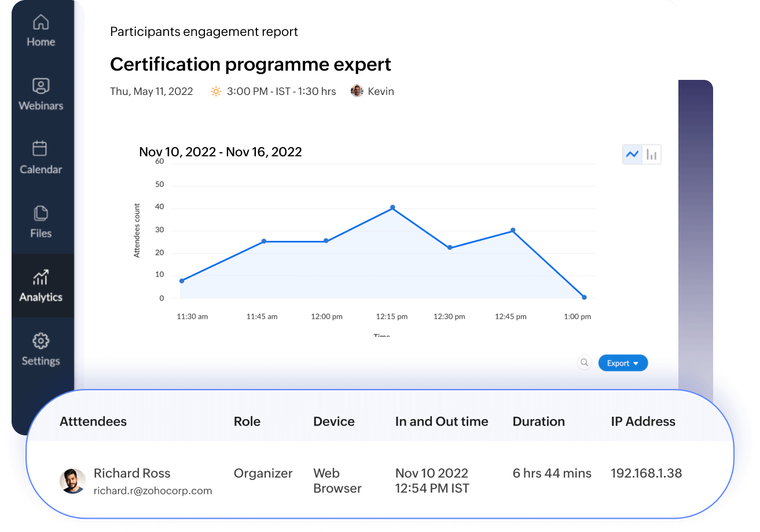Click the 12:45 pm data point
This screenshot has width=760, height=532.
click(513, 230)
